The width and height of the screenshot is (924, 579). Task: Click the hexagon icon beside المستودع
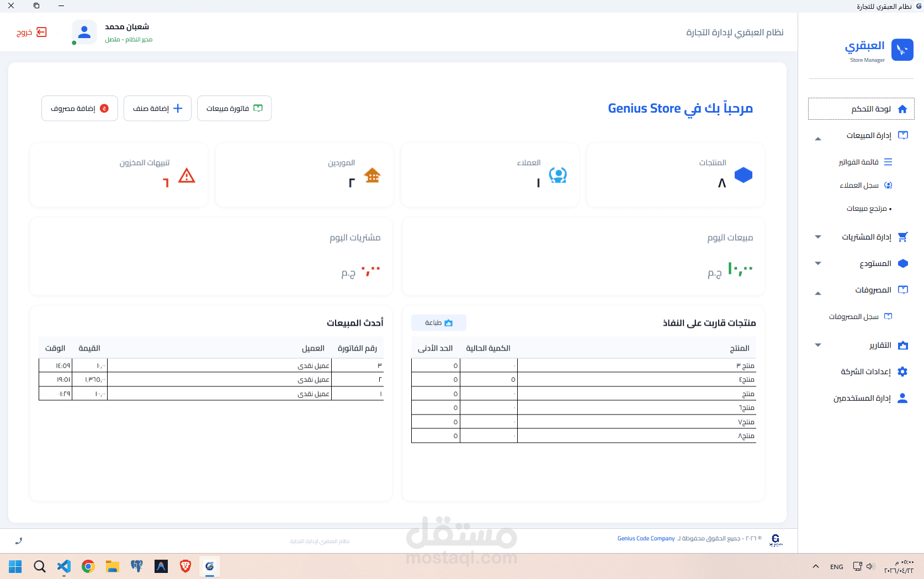pos(903,263)
